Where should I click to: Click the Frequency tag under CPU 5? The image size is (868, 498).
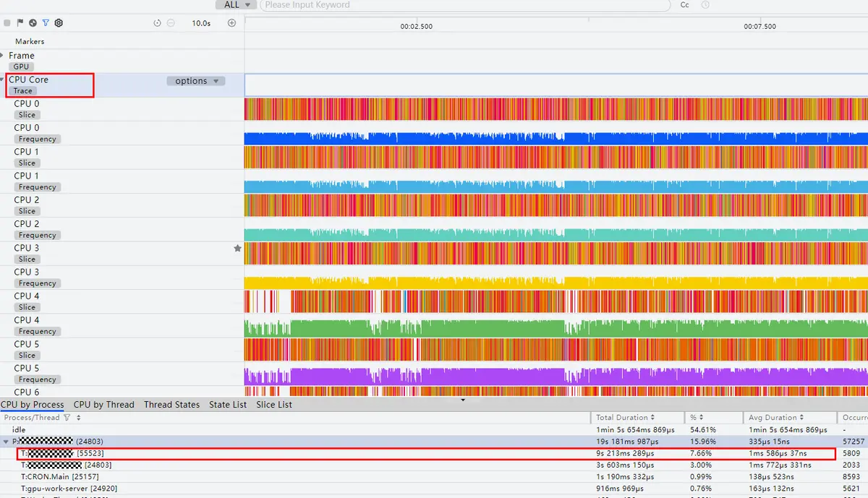click(38, 379)
